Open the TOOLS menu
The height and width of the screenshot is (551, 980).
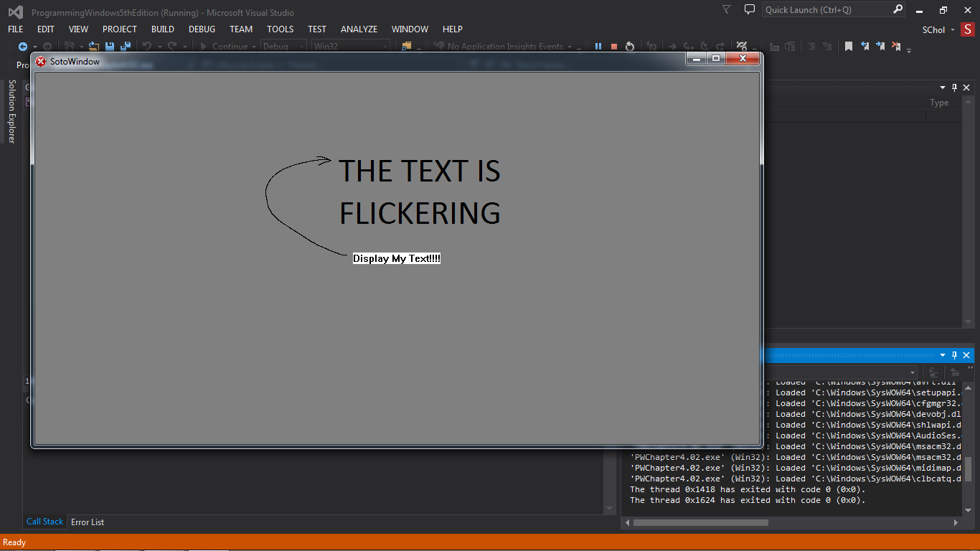point(281,29)
